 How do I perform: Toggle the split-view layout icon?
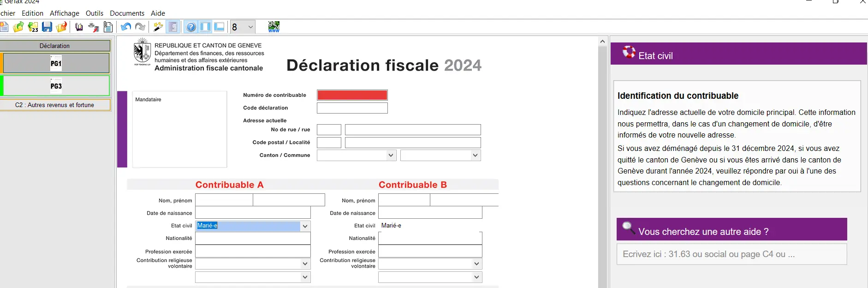tap(204, 27)
